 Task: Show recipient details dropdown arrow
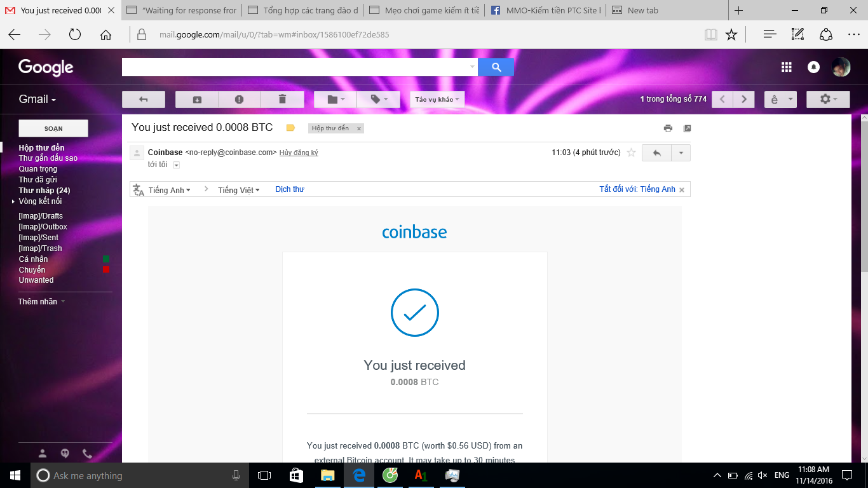(x=177, y=165)
